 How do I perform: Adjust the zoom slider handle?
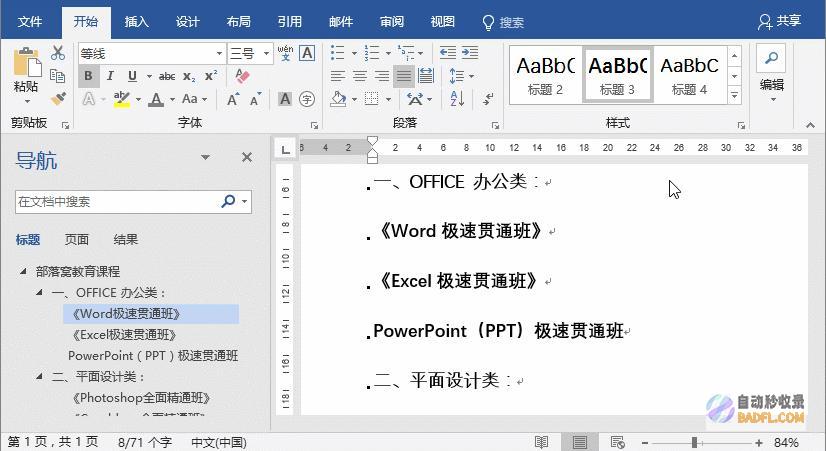(695, 443)
